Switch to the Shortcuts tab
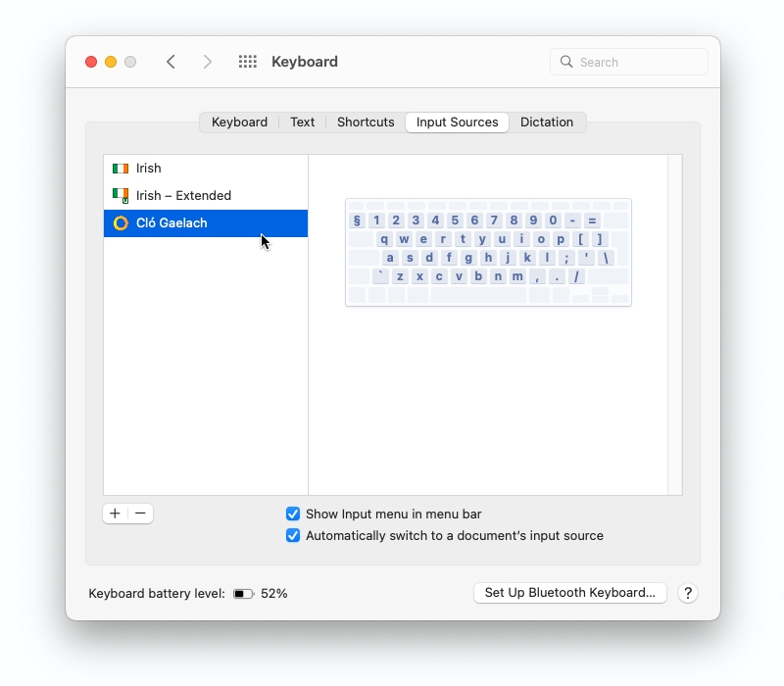Image resolution: width=784 pixels, height=686 pixels. [x=365, y=122]
